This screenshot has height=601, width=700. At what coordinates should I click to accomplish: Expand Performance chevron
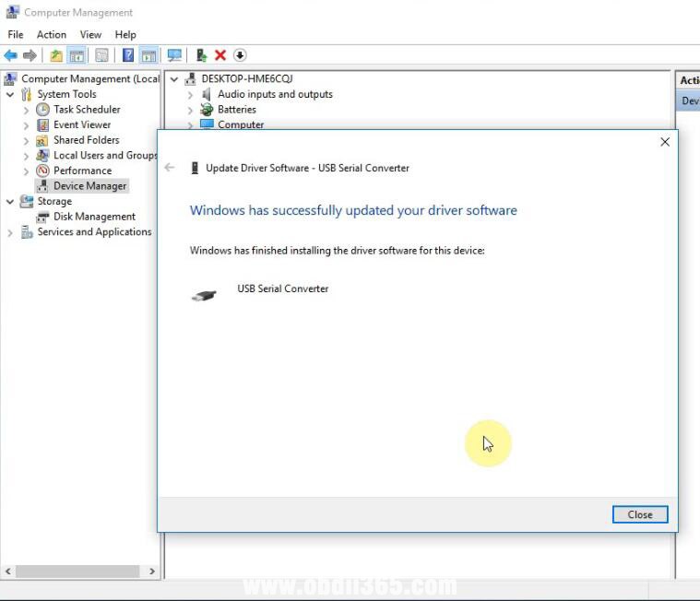pyautogui.click(x=27, y=171)
